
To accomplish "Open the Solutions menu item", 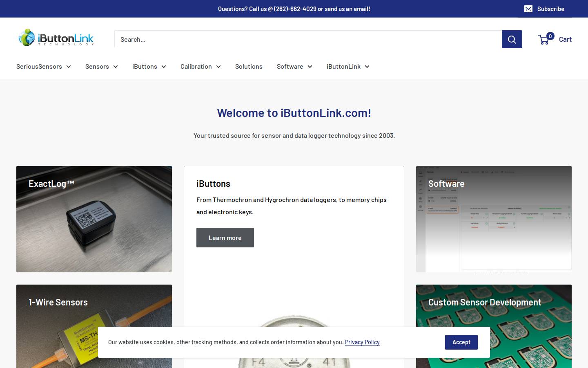I will click(x=249, y=66).
